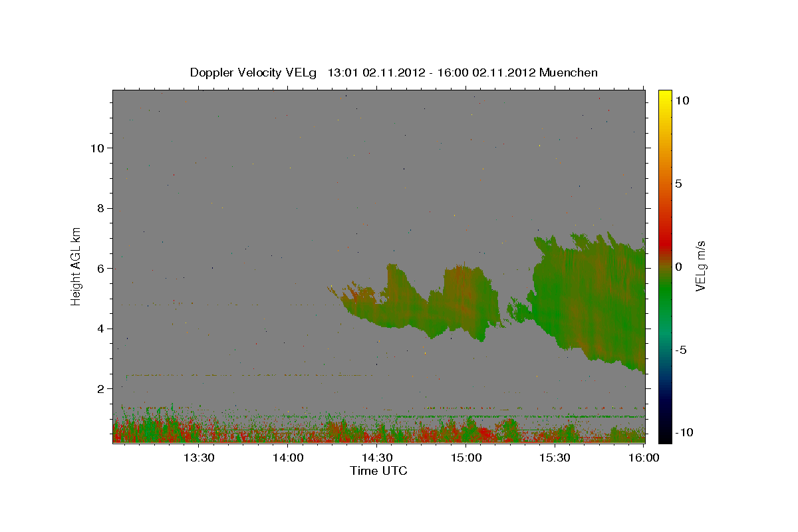The image size is (798, 532).
Task: Click the black bottom of the velocity colorbar
Action: (664, 436)
